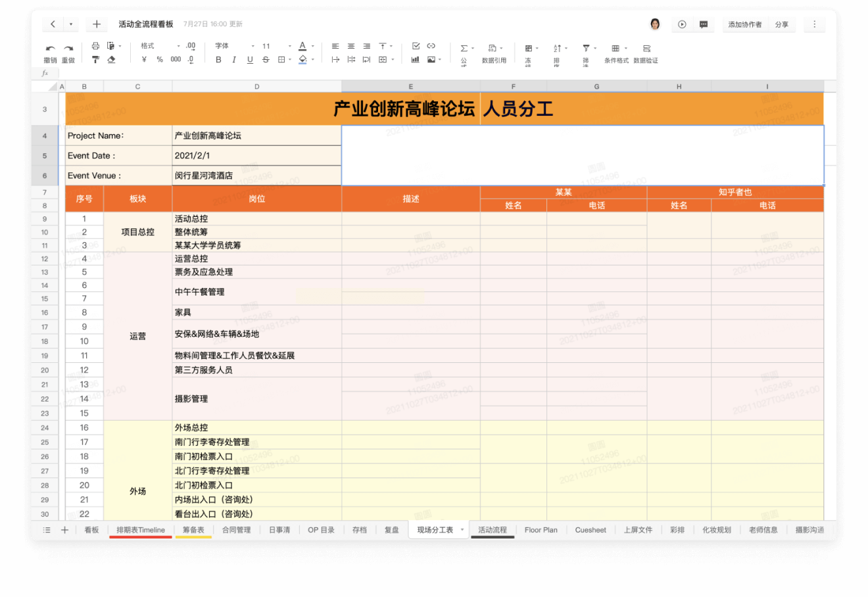Select cell containing 闵行星河湾酒店
Viewport: 868px width, 597px height.
pyautogui.click(x=256, y=176)
